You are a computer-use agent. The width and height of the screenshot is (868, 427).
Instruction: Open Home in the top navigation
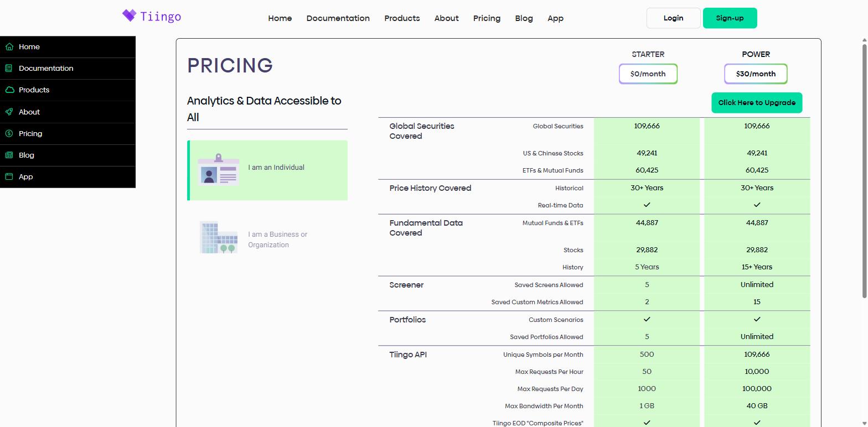coord(280,18)
